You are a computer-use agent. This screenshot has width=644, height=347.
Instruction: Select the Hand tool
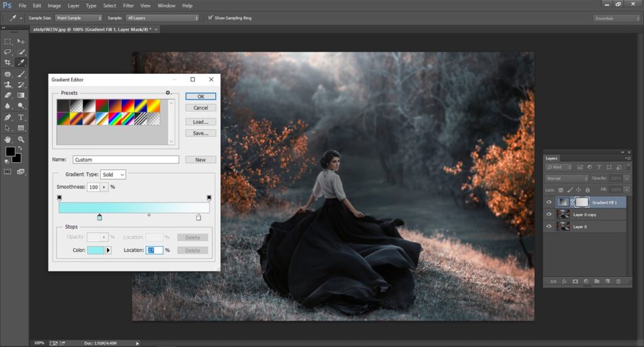[x=8, y=139]
